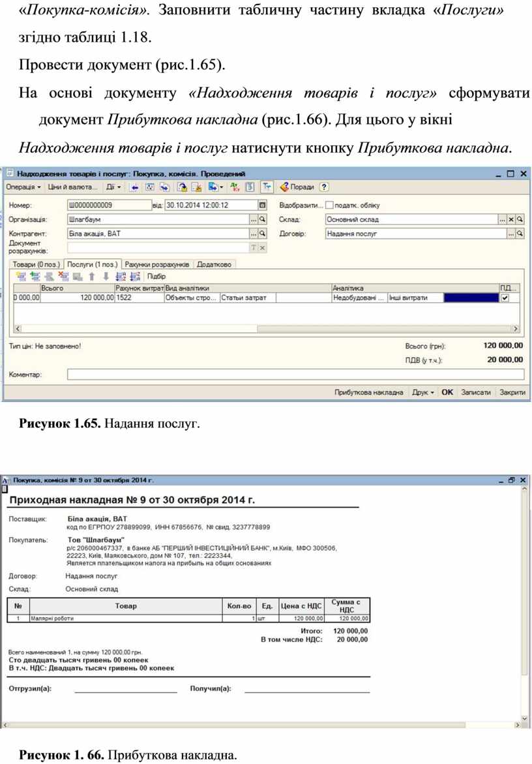Click the add row icon in table toolbar
This screenshot has width=532, height=764.
point(21,276)
